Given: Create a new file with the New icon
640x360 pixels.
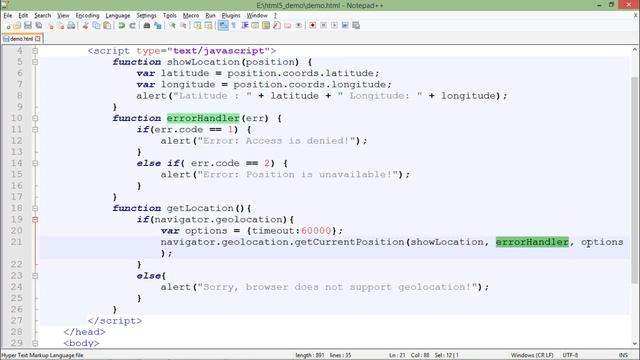Looking at the screenshot, I should 7,26.
